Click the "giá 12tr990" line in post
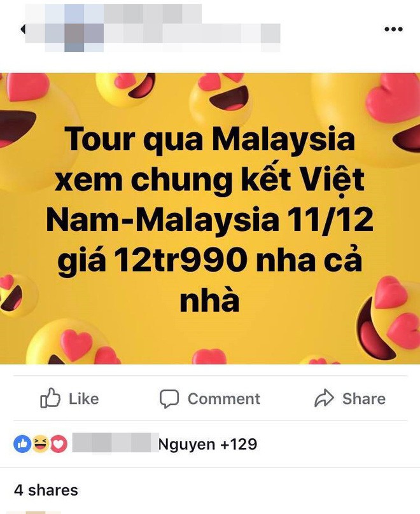The height and width of the screenshot is (514, 420). [x=151, y=261]
